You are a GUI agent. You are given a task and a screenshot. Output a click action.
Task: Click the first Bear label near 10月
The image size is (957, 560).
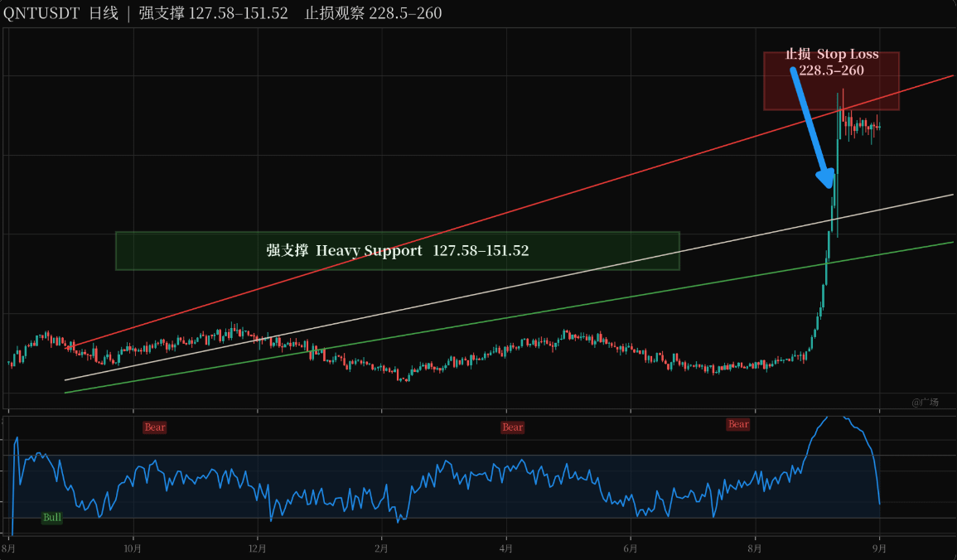155,427
